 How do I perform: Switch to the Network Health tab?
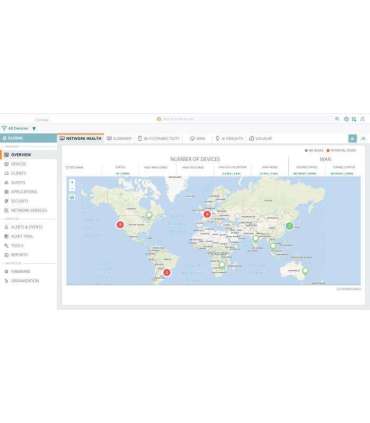point(81,138)
